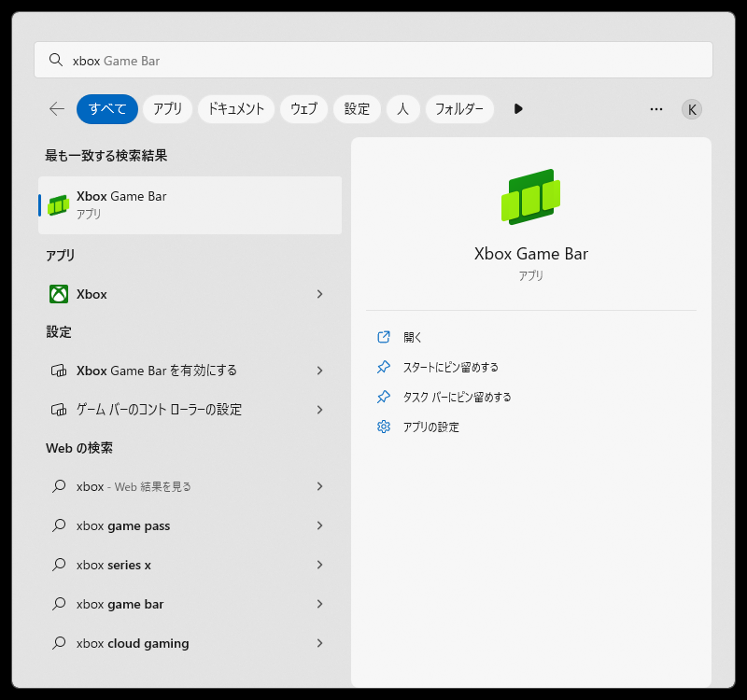Click pin icon for スタートにピン留めする
This screenshot has width=747, height=700.
pos(384,367)
